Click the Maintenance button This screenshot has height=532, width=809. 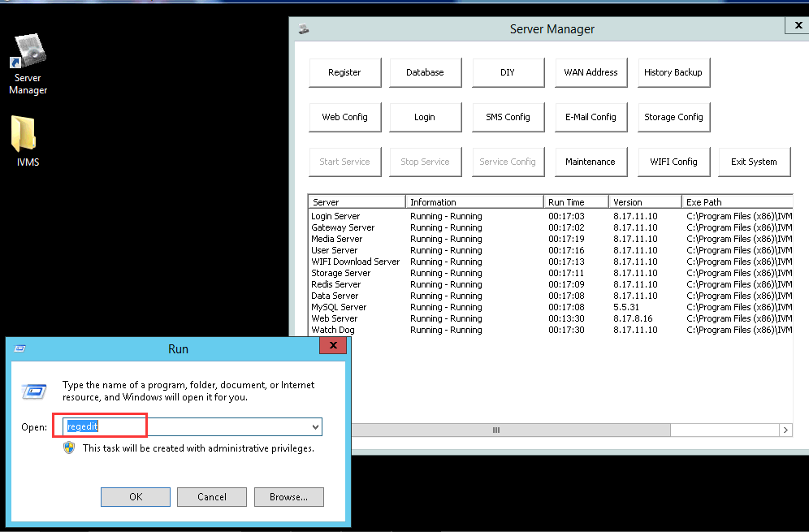pyautogui.click(x=591, y=162)
